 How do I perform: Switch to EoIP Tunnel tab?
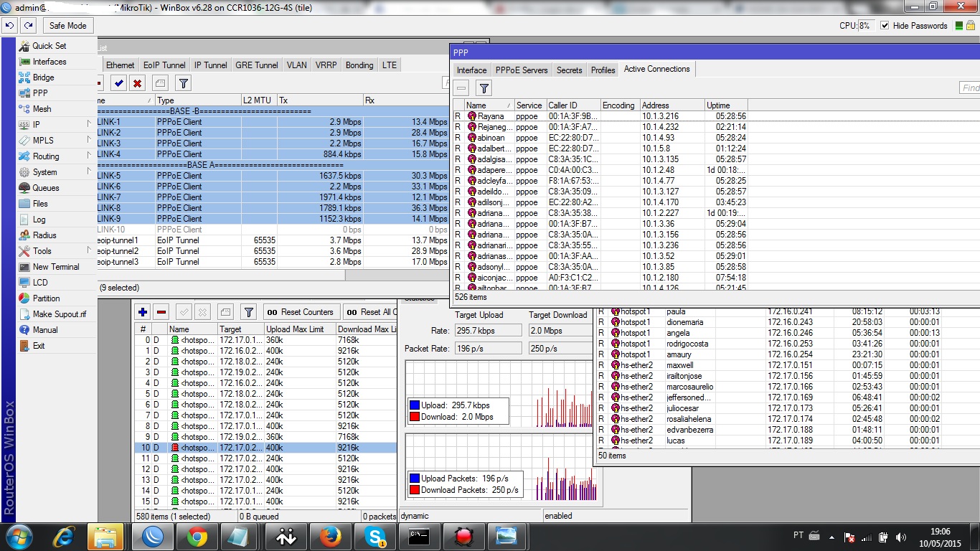164,65
